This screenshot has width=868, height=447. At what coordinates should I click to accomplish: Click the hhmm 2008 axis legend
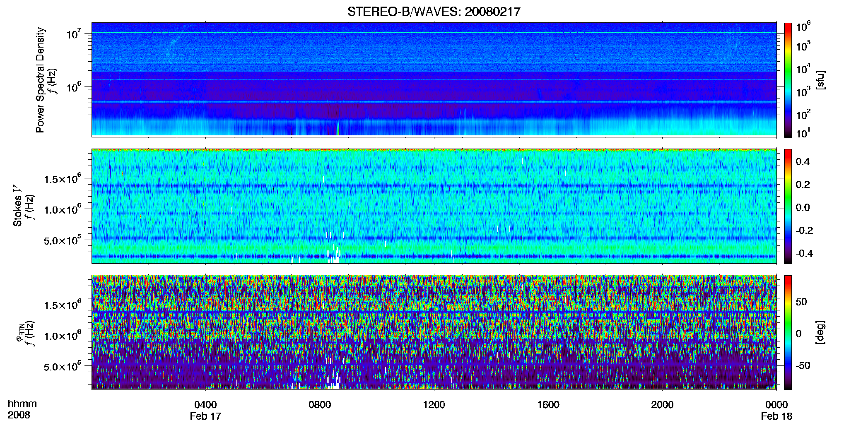click(22, 409)
